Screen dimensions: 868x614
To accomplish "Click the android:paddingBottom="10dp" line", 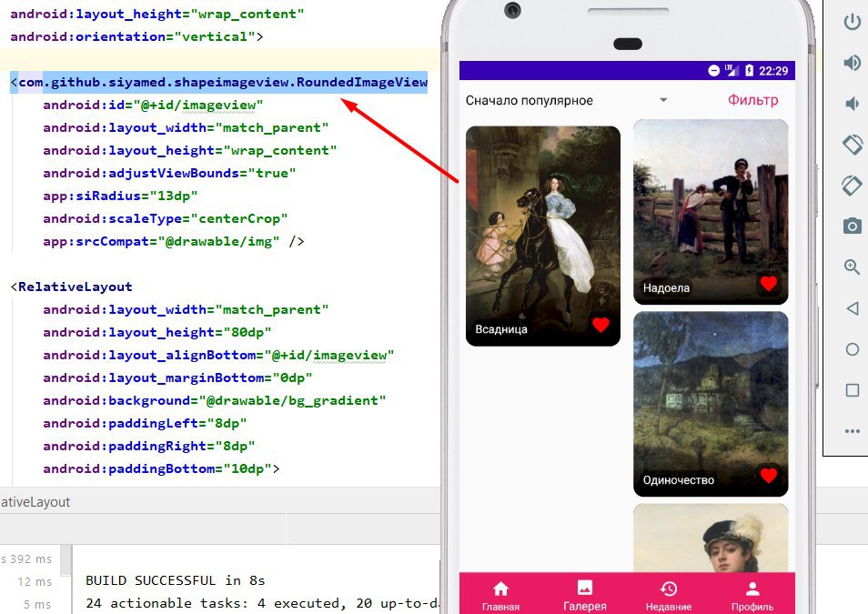I will click(x=161, y=468).
